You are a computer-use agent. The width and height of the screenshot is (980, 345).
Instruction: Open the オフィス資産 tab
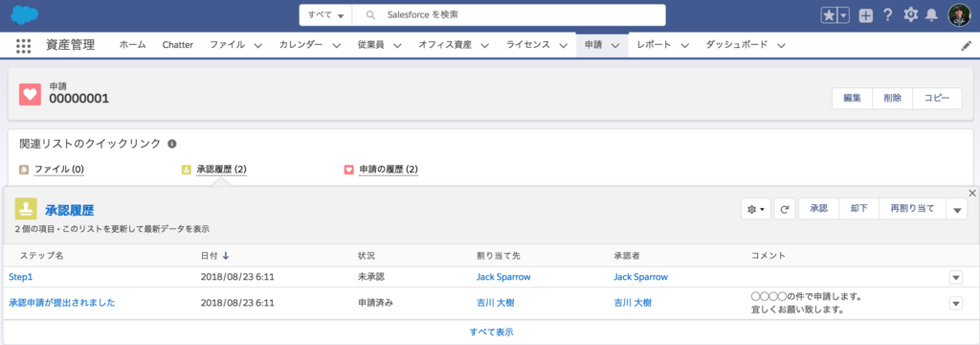(x=445, y=45)
